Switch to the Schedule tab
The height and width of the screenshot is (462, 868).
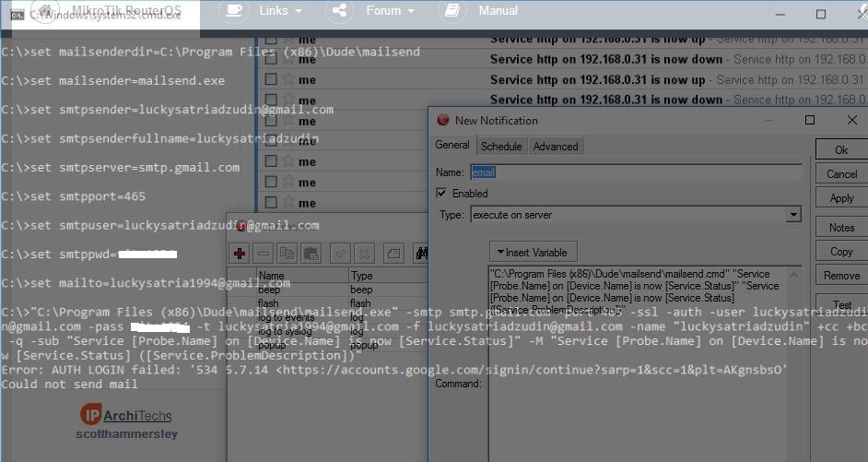[x=501, y=147]
